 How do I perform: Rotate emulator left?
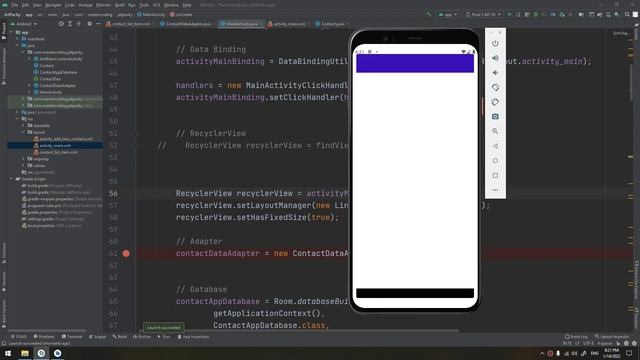point(495,87)
